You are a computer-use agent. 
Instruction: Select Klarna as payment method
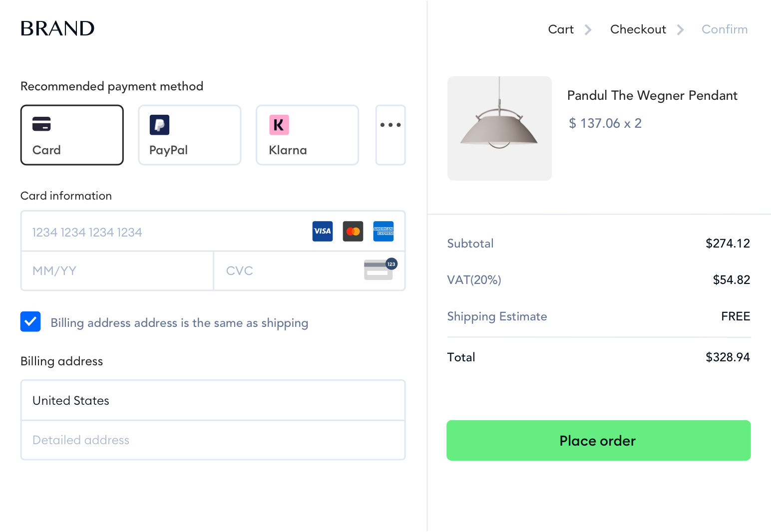(x=307, y=135)
